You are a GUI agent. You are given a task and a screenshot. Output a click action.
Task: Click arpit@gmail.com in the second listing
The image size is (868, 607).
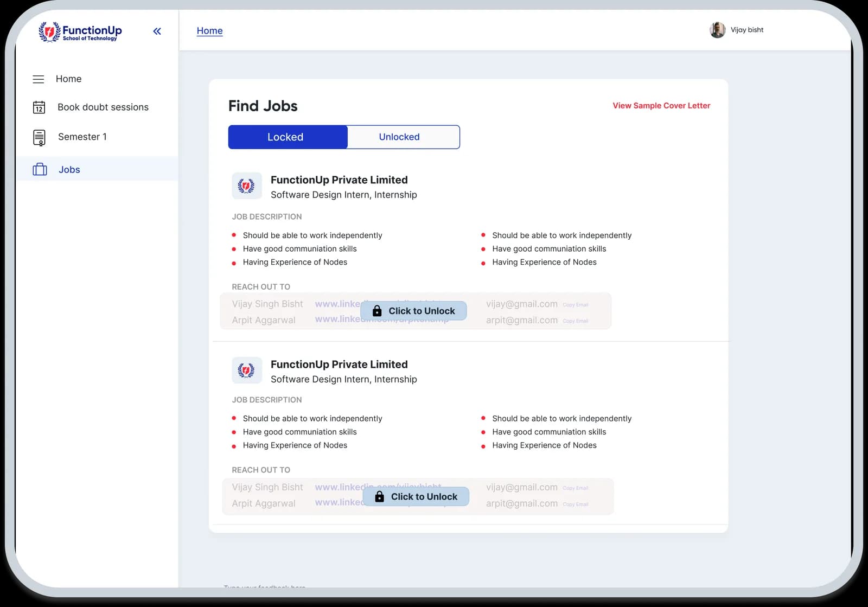pos(522,503)
